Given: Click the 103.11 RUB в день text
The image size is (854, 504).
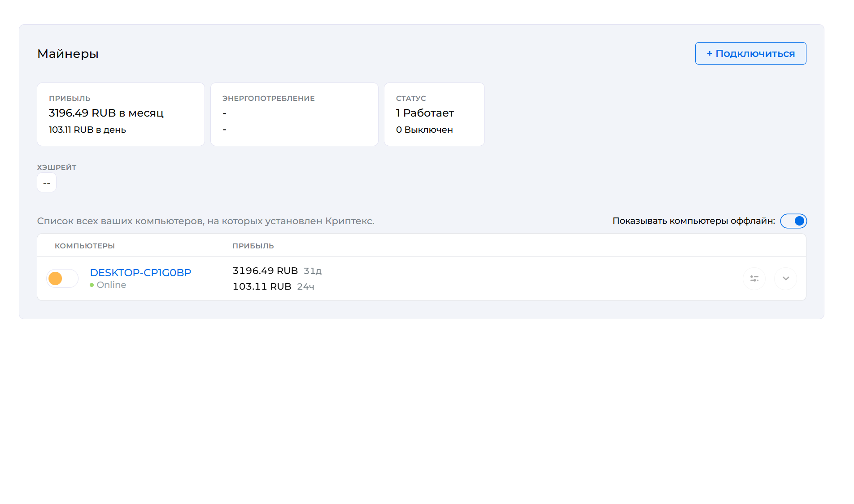Looking at the screenshot, I should [87, 130].
